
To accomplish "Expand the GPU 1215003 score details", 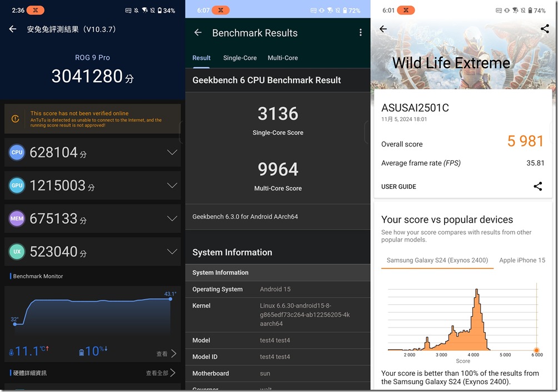I will pyautogui.click(x=172, y=185).
